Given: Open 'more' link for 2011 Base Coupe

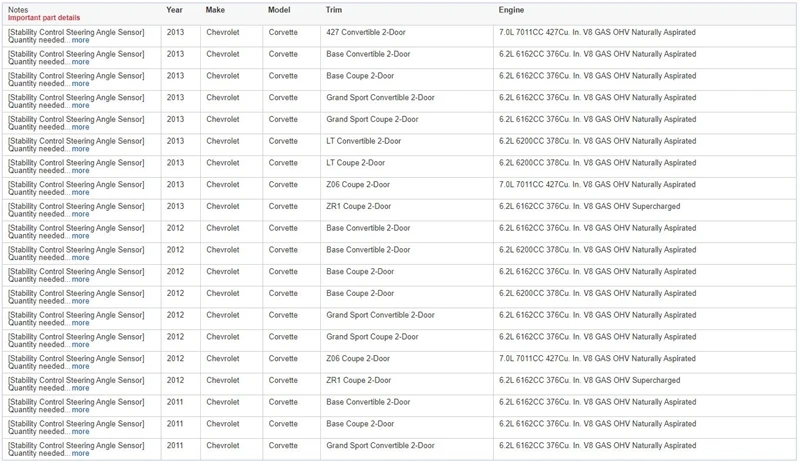Looking at the screenshot, I should 80,432.
